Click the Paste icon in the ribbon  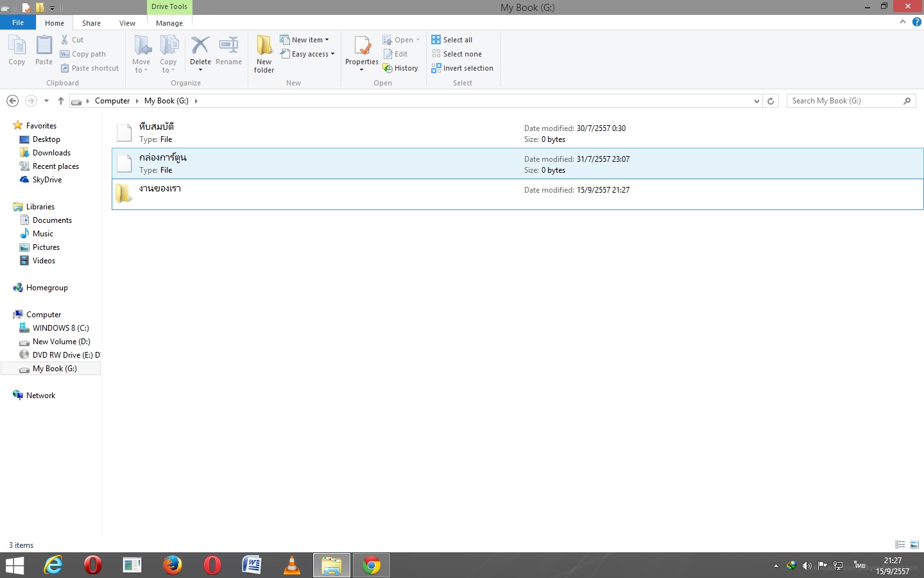(44, 50)
